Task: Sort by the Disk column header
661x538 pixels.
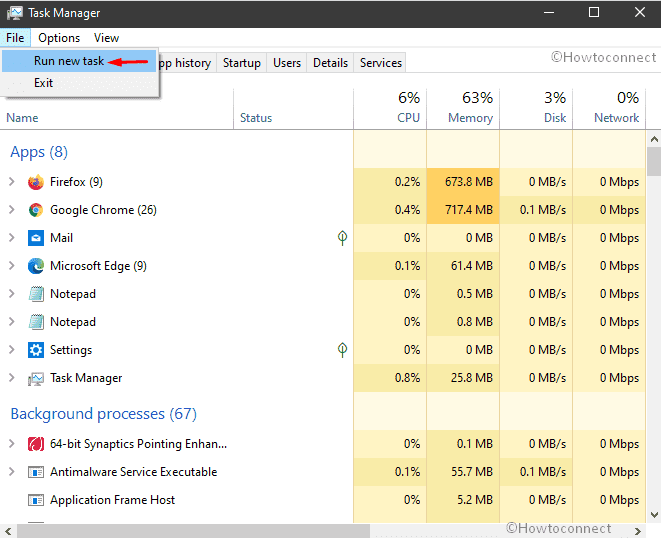Action: pos(536,109)
